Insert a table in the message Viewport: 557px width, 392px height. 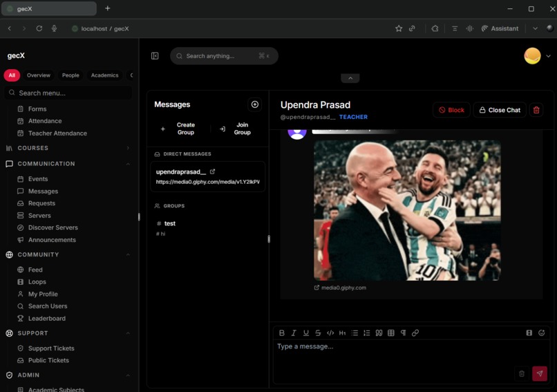click(x=391, y=333)
